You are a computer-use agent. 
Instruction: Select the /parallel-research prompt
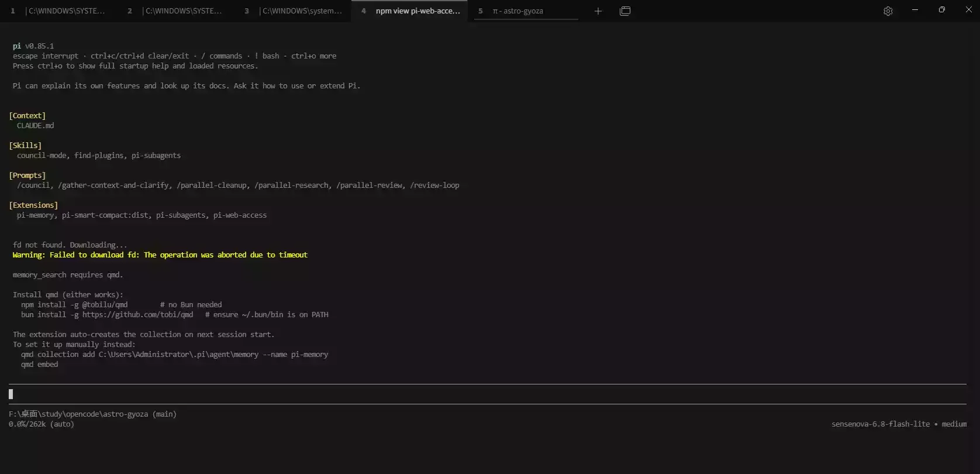click(x=292, y=186)
